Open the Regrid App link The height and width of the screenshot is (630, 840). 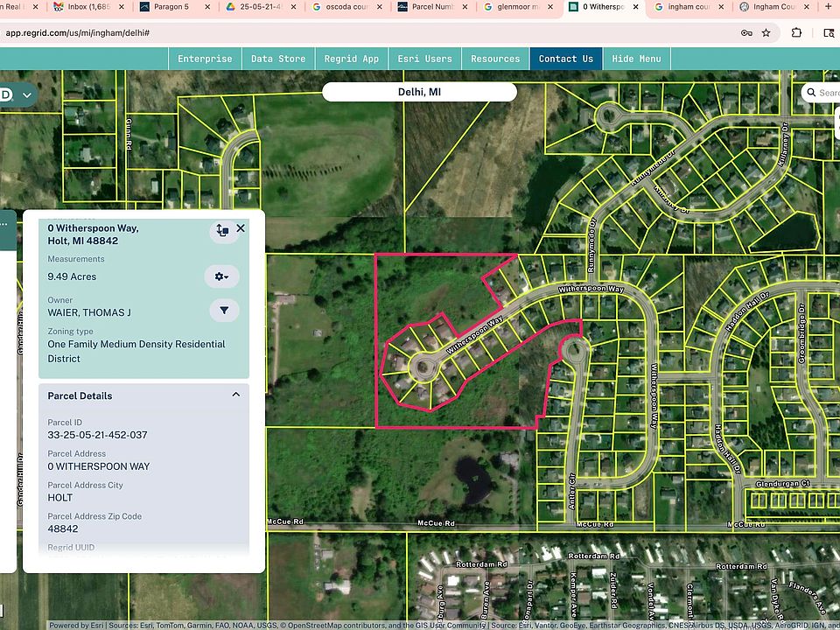[x=352, y=59]
